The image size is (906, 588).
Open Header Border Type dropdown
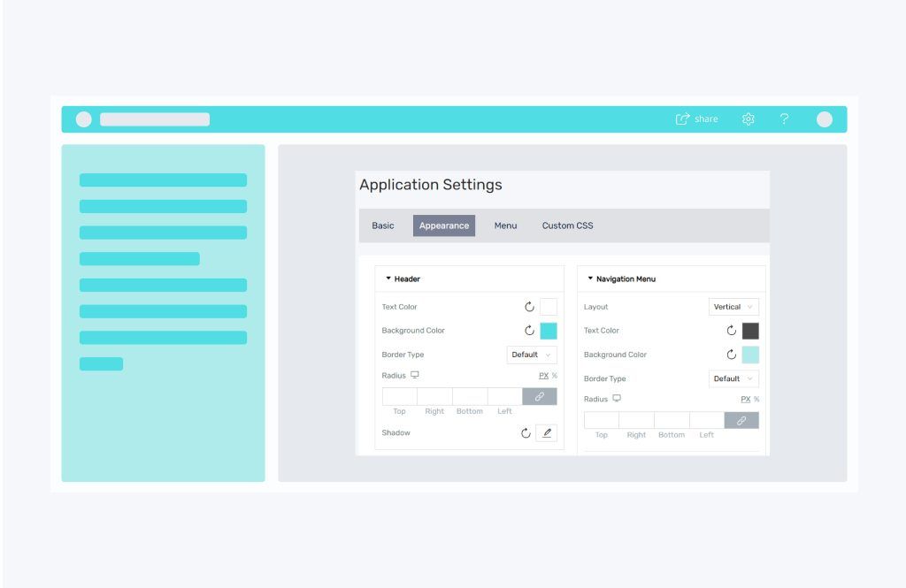pyautogui.click(x=532, y=355)
